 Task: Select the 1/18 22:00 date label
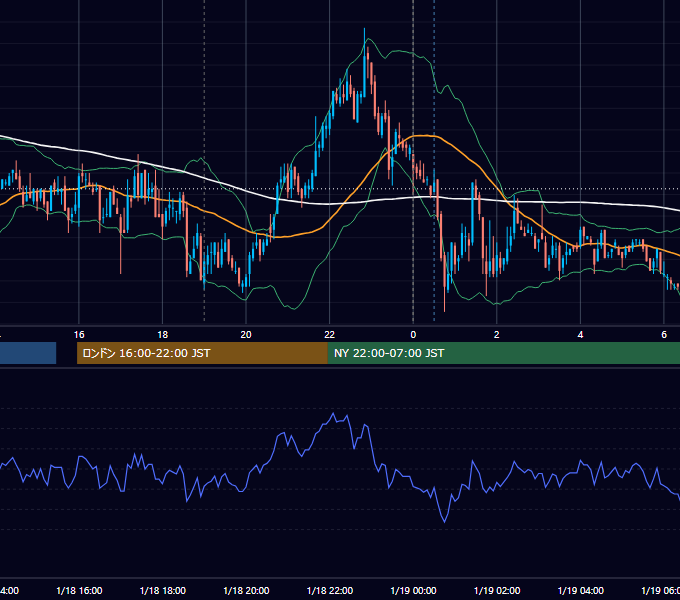coord(330,590)
